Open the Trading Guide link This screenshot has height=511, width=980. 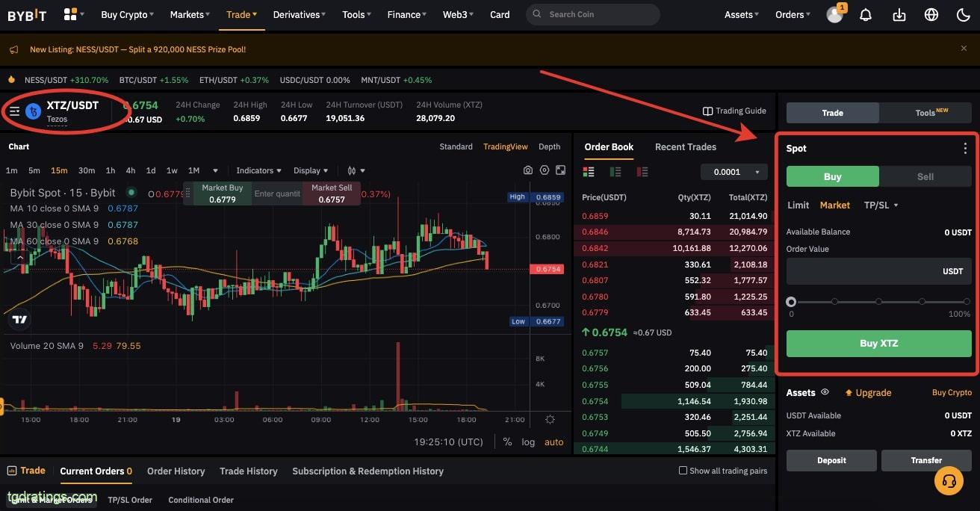coord(734,111)
